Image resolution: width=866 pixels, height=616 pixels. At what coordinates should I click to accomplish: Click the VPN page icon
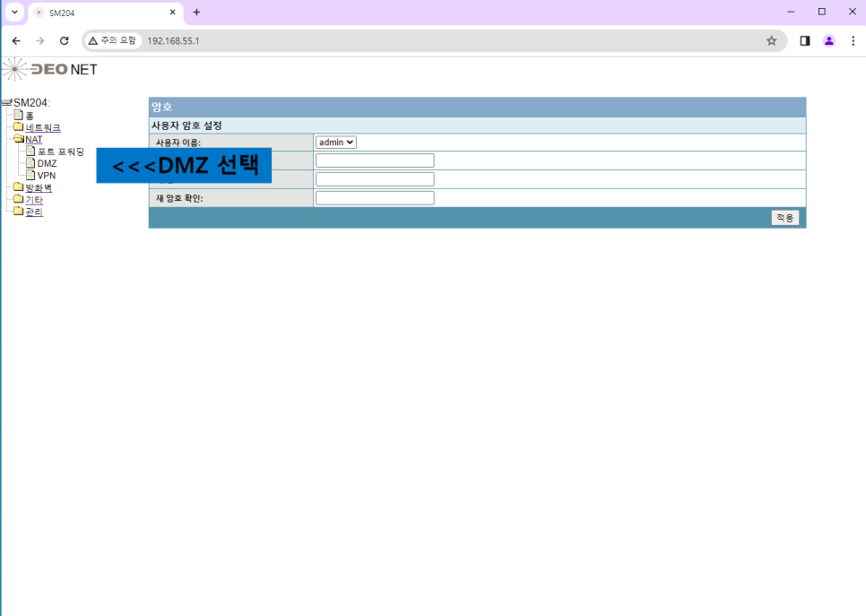coord(30,175)
